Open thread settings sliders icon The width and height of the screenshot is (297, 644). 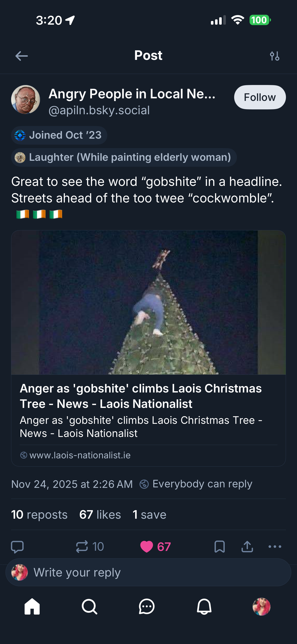274,56
